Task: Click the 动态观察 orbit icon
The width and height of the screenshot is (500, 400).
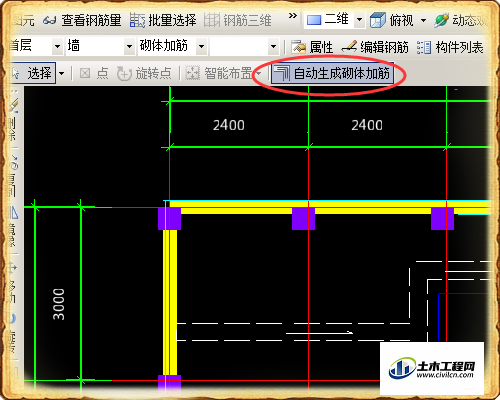Action: (x=441, y=20)
